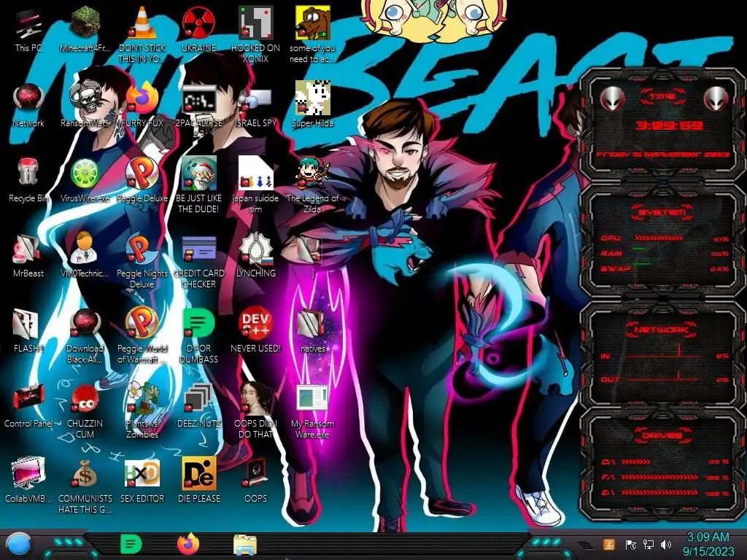Select the DIE PLEASE De icon

[198, 481]
